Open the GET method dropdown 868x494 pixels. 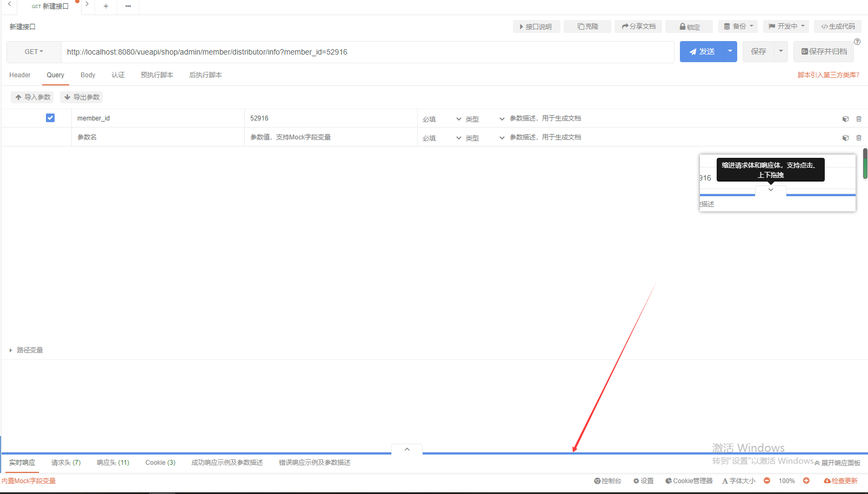tap(34, 52)
